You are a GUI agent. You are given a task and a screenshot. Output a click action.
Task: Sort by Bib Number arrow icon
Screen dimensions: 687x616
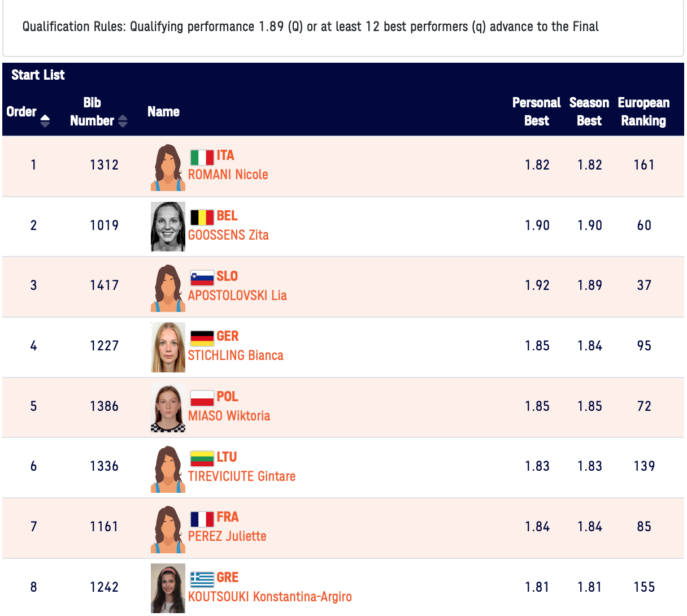[x=123, y=121]
